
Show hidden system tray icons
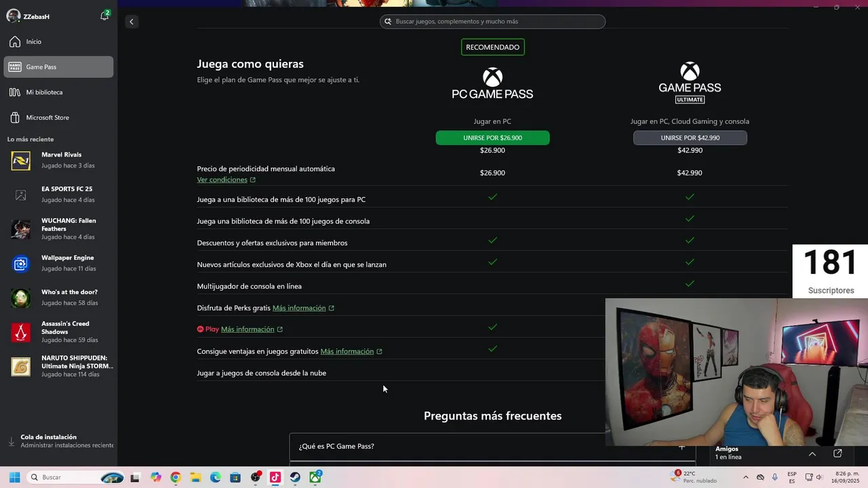coord(746,477)
